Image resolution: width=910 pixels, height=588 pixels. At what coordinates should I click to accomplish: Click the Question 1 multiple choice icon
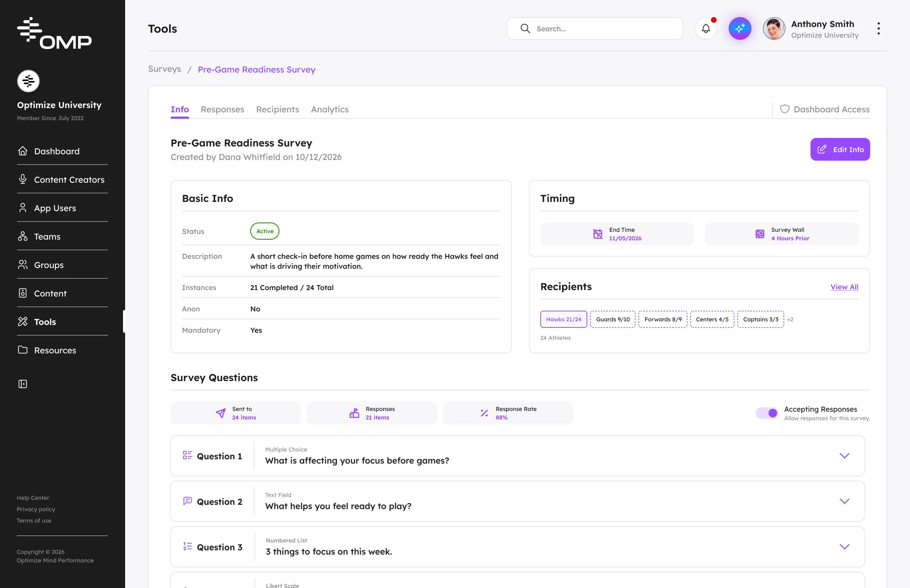tap(187, 455)
